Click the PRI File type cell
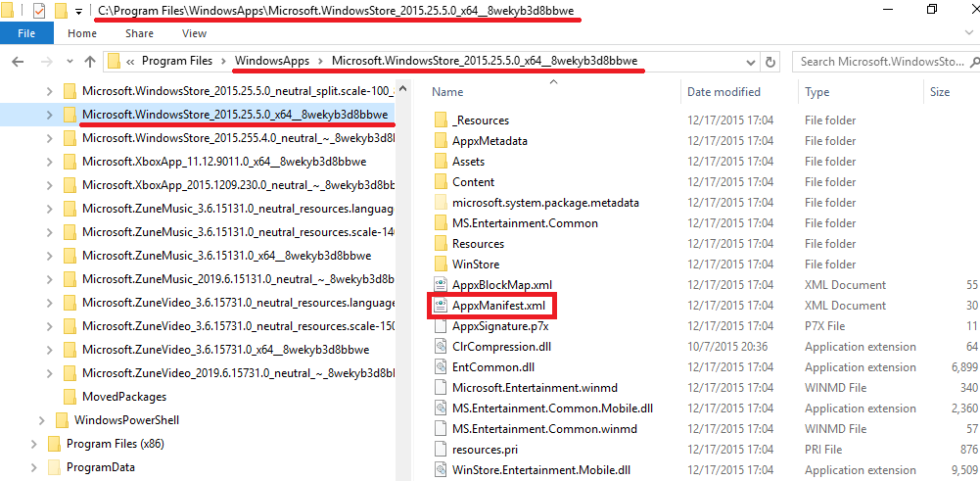Screen dimensions: 980x481 (824, 449)
